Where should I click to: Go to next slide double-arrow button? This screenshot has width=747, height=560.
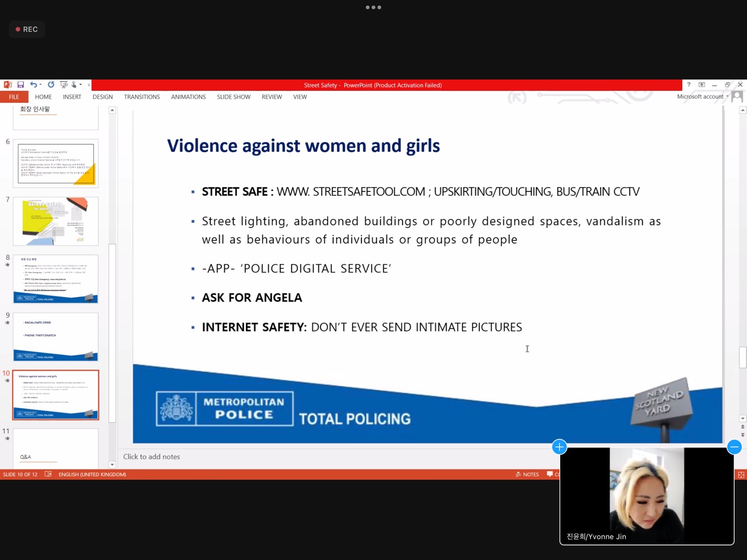pyautogui.click(x=743, y=435)
